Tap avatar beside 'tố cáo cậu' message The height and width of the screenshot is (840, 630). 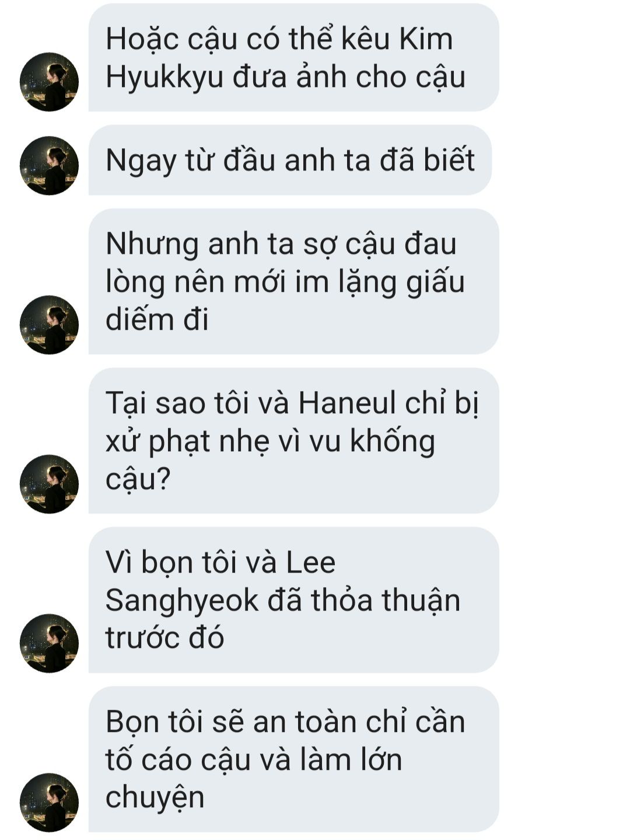[49, 803]
